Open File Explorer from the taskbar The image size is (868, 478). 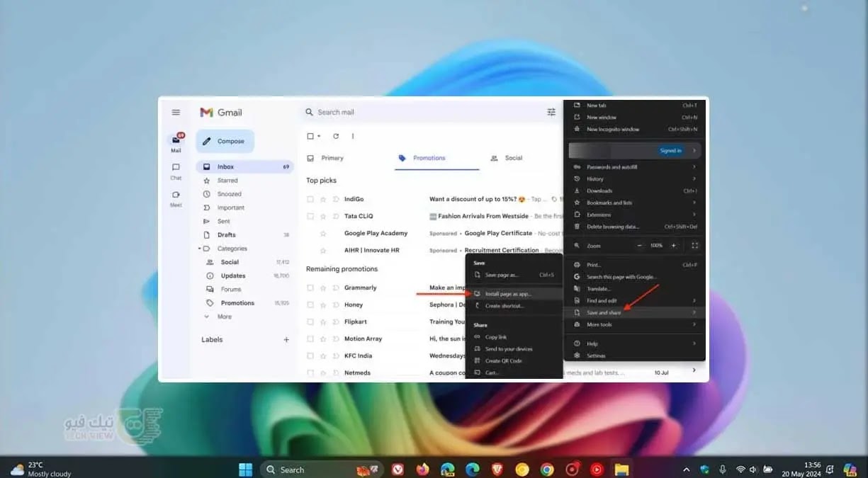(621, 470)
